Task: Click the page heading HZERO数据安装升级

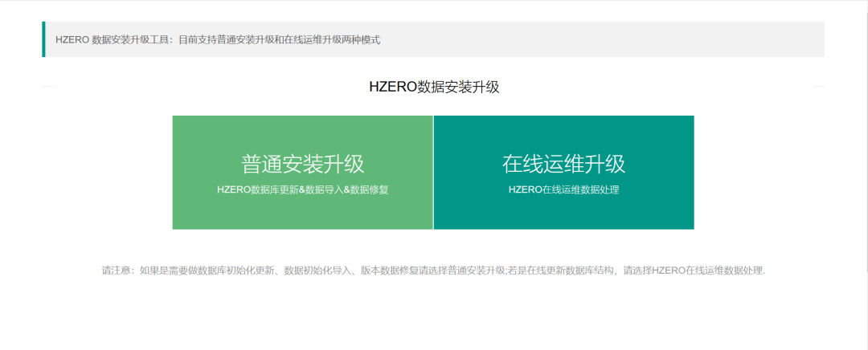Action: coord(434,87)
